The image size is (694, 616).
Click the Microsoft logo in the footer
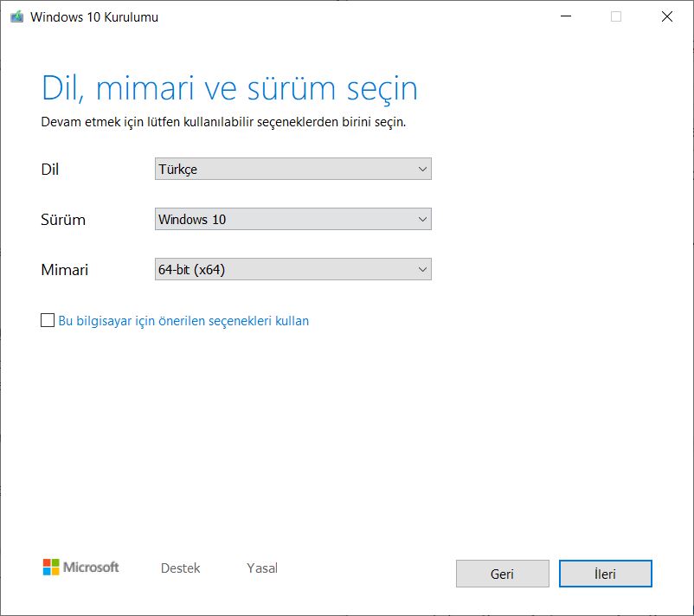(x=80, y=568)
